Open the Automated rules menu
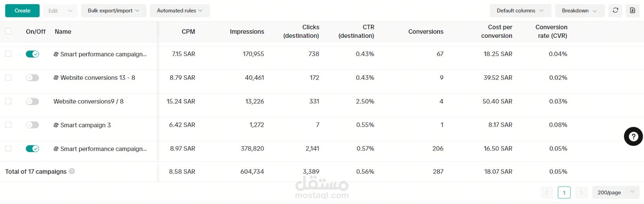The height and width of the screenshot is (204, 644). pyautogui.click(x=180, y=10)
